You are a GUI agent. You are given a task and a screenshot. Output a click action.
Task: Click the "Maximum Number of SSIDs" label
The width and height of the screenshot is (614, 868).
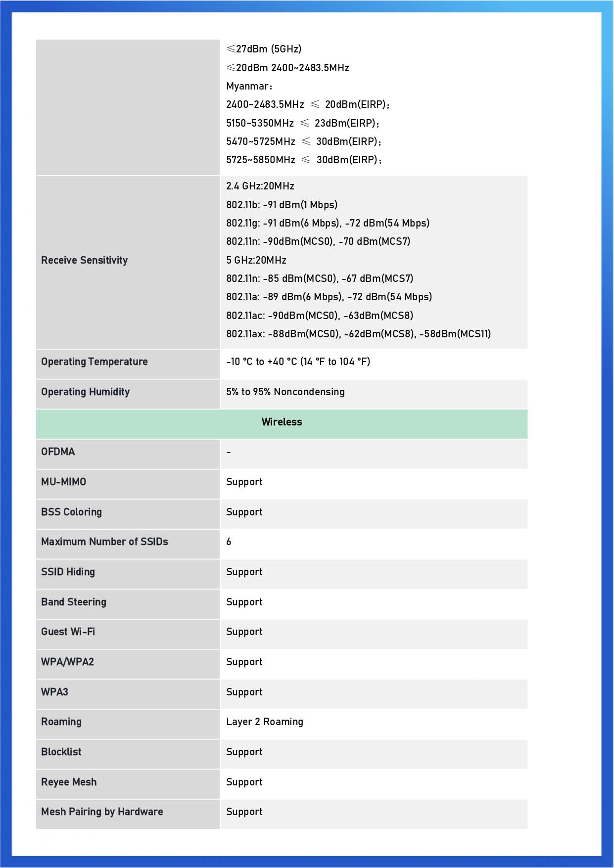tap(104, 542)
